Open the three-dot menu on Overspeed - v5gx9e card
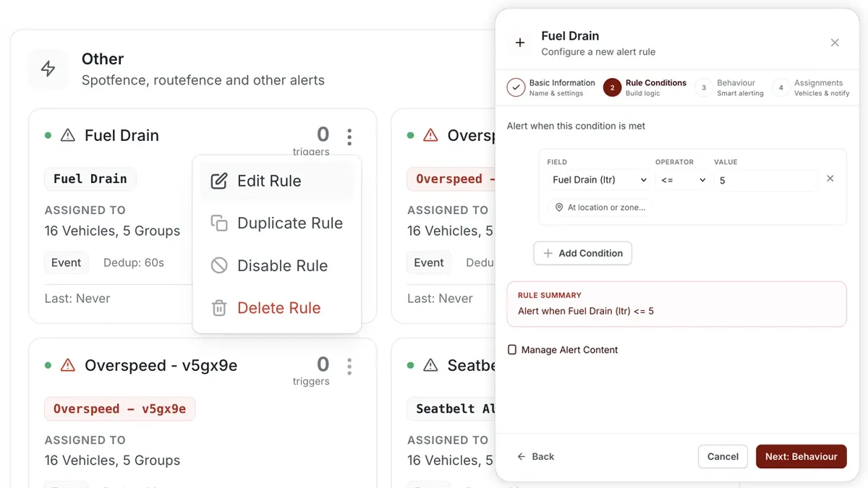The height and width of the screenshot is (488, 868). pos(349,367)
